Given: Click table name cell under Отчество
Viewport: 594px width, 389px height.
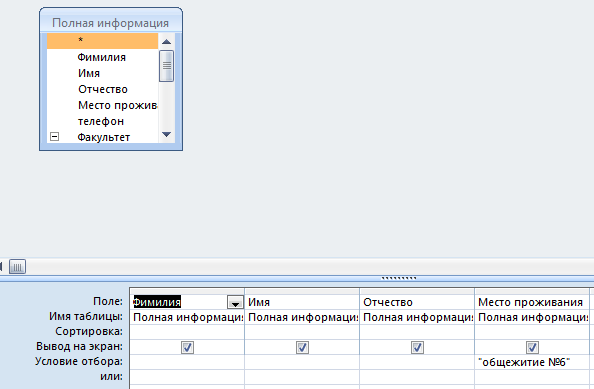Looking at the screenshot, I should (417, 317).
